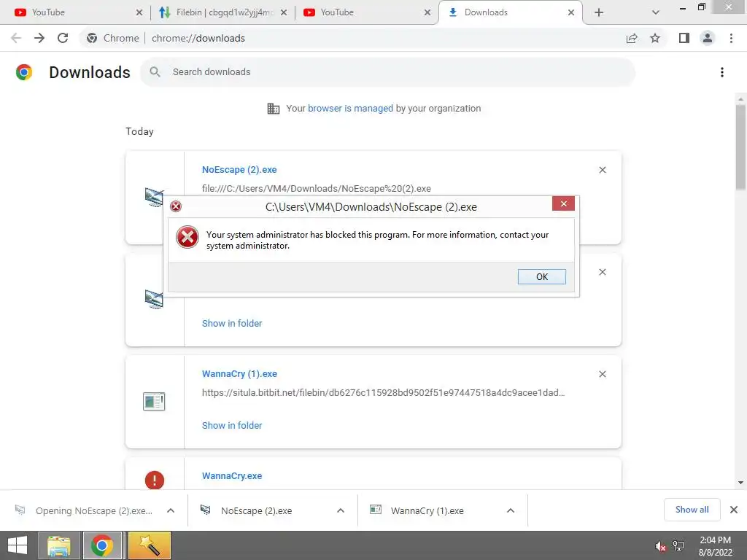Image resolution: width=747 pixels, height=560 pixels.
Task: Open Downloads page more actions menu
Action: point(722,72)
